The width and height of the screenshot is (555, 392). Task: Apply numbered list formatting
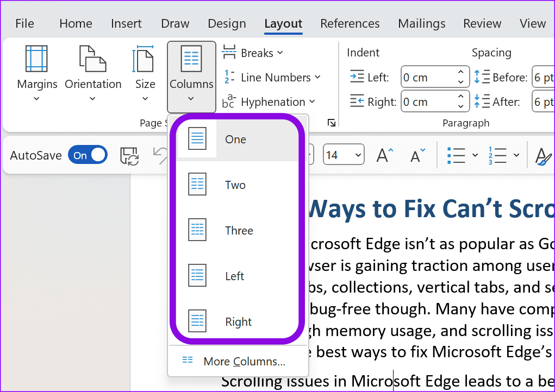tap(497, 155)
